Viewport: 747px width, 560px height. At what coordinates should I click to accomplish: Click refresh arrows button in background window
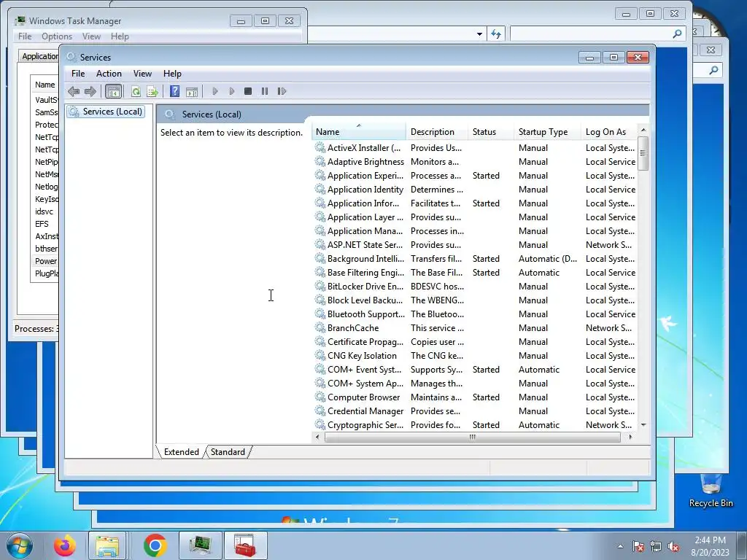[x=496, y=34]
